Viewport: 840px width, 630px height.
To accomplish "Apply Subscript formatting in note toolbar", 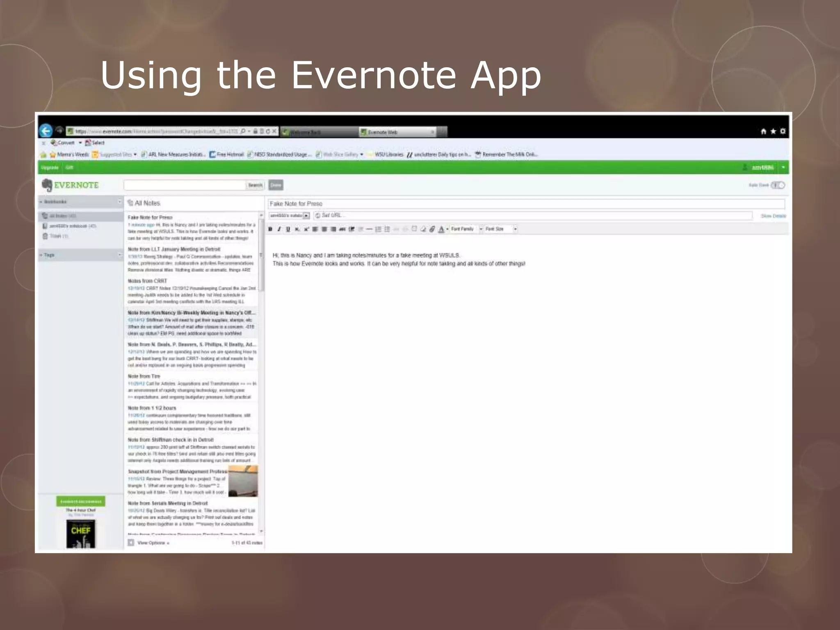I will tap(297, 229).
